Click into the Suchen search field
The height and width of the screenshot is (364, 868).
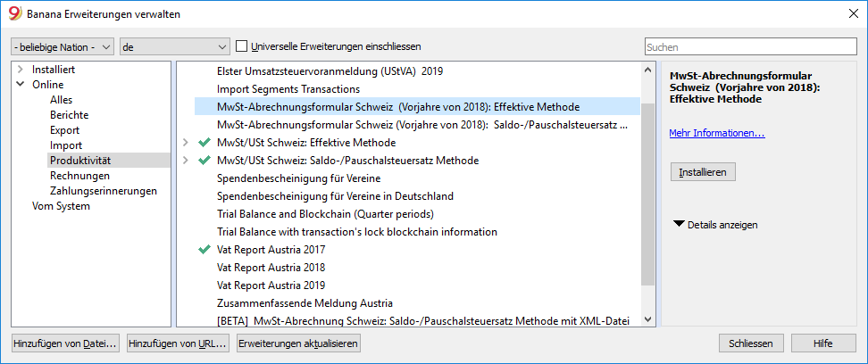pyautogui.click(x=751, y=47)
